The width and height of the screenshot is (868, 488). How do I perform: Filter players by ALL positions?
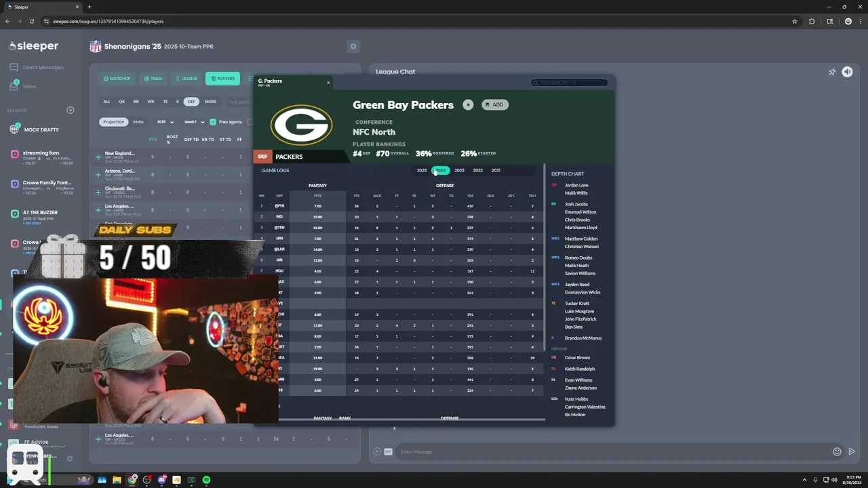pyautogui.click(x=106, y=102)
